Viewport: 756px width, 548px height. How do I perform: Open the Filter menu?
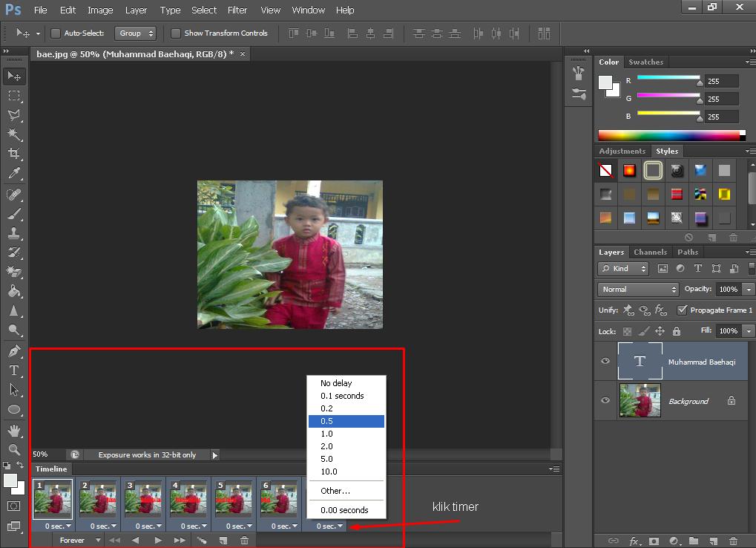[x=237, y=10]
